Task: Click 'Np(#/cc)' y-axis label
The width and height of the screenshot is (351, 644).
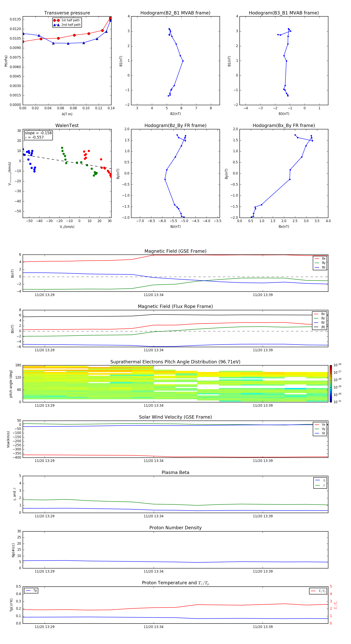Action: 13,550
